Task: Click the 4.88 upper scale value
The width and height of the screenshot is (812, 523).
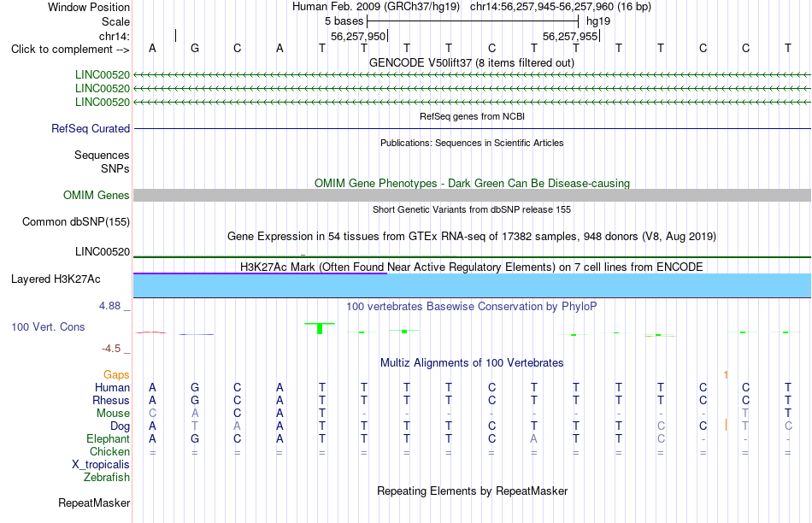Action: (x=109, y=306)
